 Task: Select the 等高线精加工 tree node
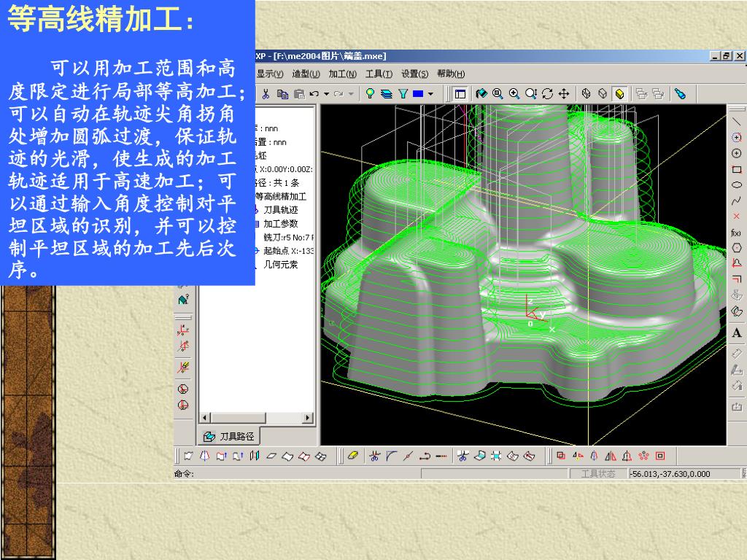pos(281,196)
